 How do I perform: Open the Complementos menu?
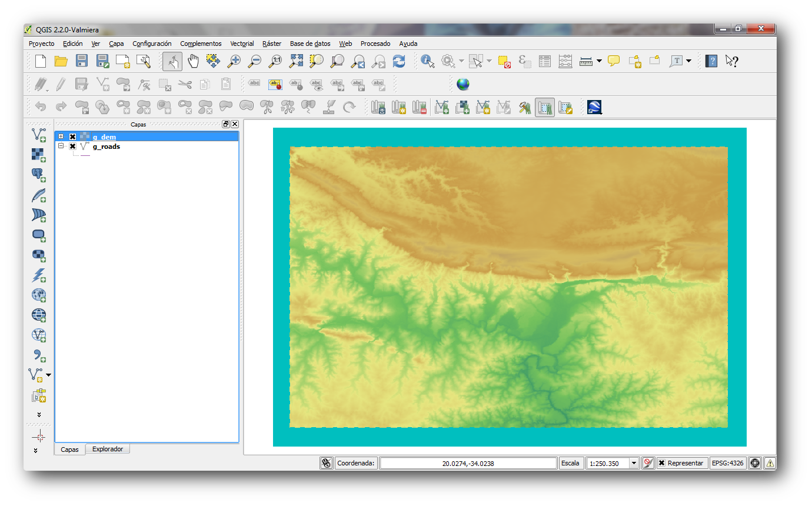[x=201, y=44]
